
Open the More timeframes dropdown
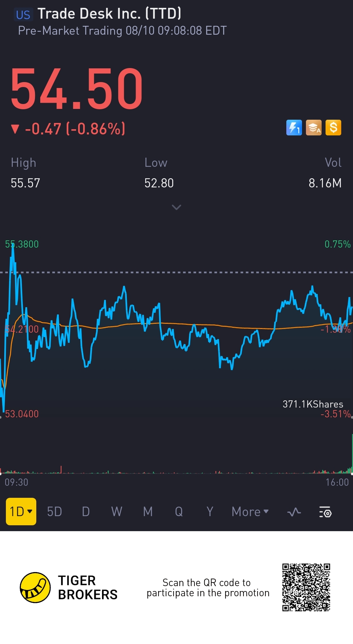click(250, 512)
